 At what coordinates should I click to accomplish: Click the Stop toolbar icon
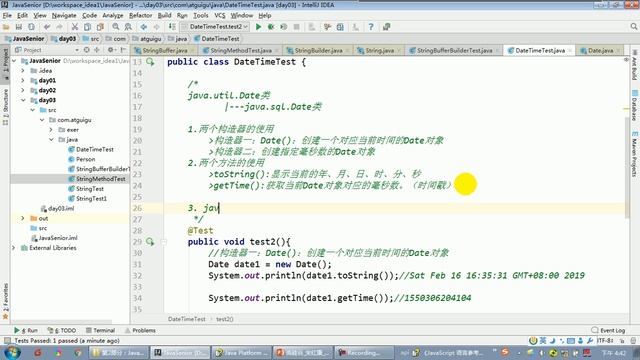coord(297,27)
